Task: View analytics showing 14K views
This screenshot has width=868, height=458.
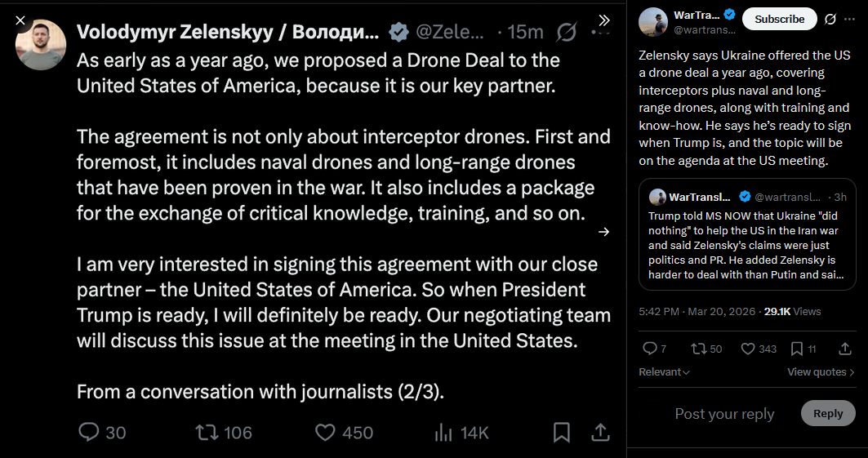Action: pyautogui.click(x=445, y=432)
